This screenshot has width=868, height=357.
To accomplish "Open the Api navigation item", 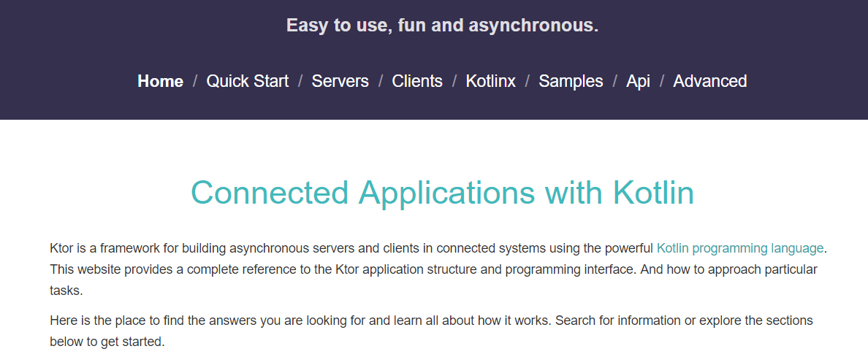I will point(638,81).
